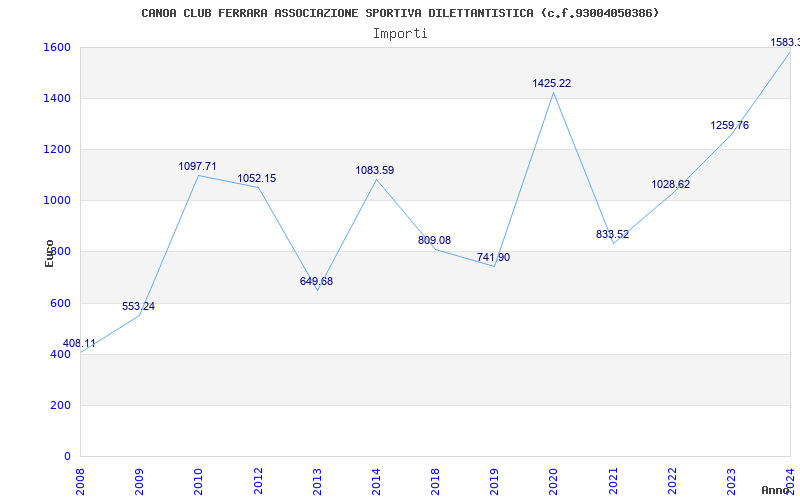Click the 2021 year tick label
Viewport: 800px width, 500px height.
point(613,481)
